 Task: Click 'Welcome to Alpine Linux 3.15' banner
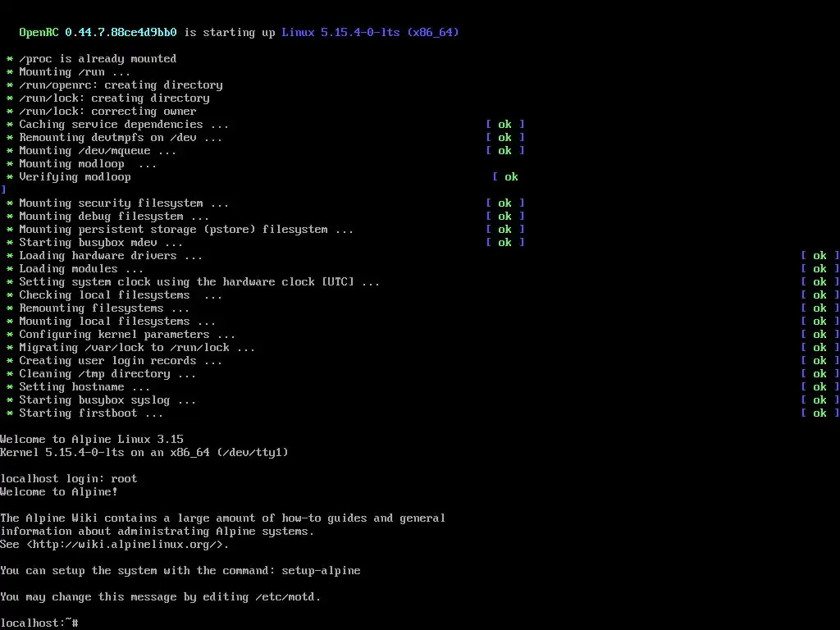pyautogui.click(x=92, y=440)
